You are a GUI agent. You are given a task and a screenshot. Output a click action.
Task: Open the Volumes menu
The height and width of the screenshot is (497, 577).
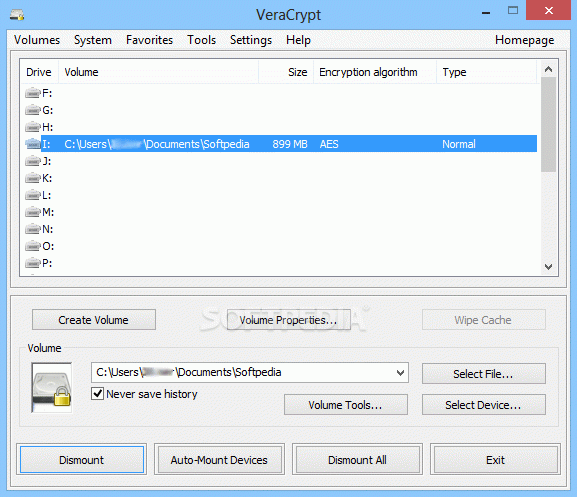37,40
